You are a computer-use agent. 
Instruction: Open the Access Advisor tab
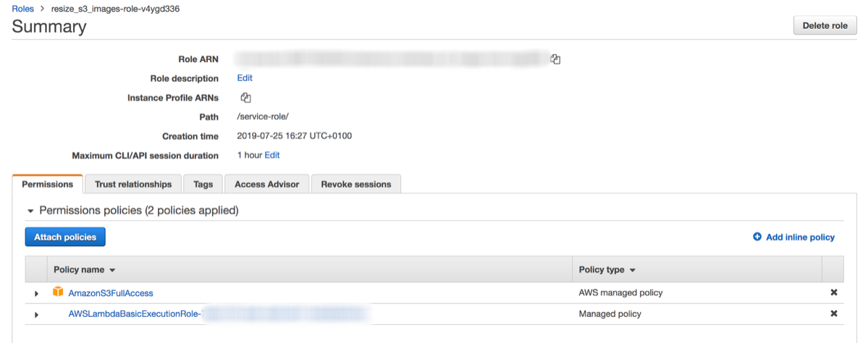(266, 185)
